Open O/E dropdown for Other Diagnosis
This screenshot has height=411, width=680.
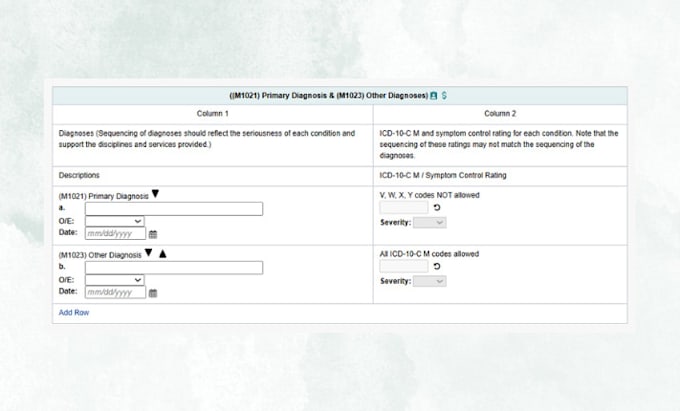click(114, 280)
